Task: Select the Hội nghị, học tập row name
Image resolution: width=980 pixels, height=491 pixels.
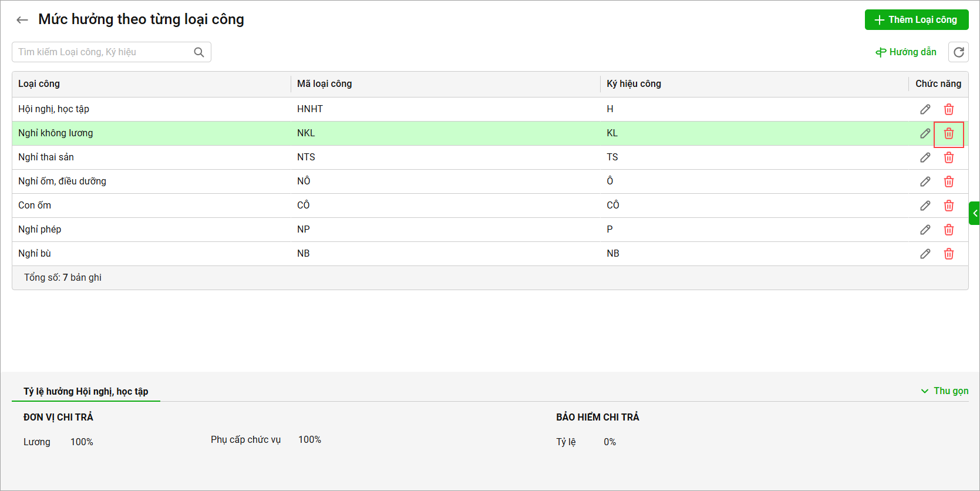Action: click(x=53, y=109)
